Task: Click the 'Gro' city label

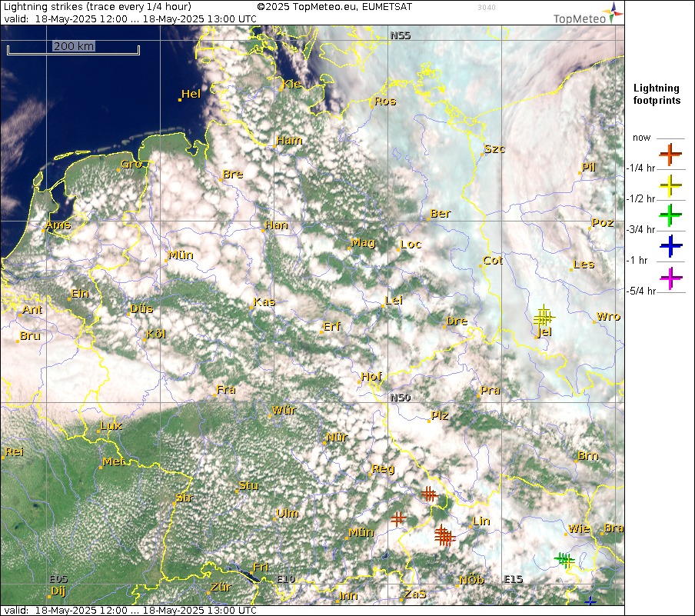Action: pos(131,164)
